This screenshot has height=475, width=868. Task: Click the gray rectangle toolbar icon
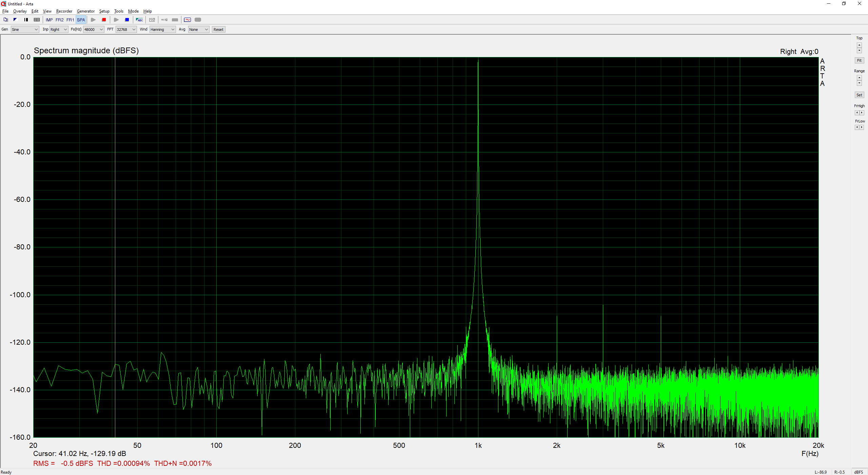175,20
